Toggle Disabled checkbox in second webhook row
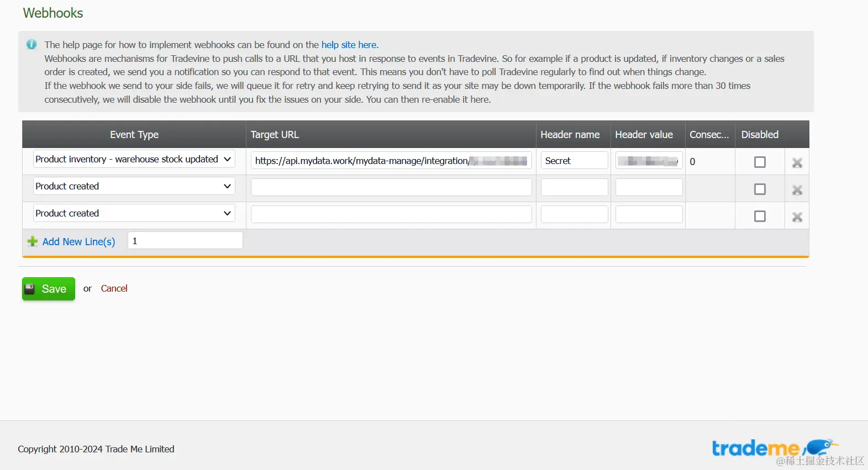Viewport: 868px width, 470px height. [760, 189]
